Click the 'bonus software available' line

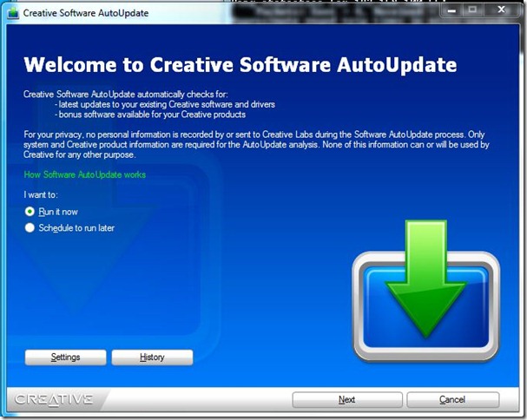pyautogui.click(x=150, y=115)
